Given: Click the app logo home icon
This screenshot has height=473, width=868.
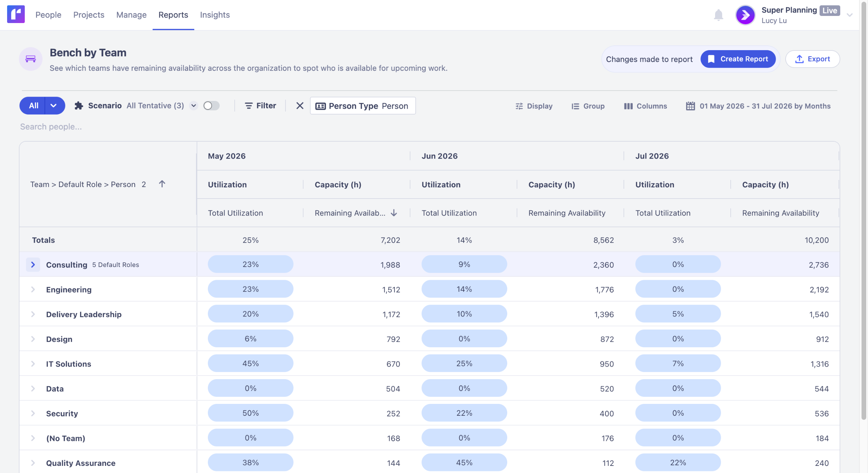Looking at the screenshot, I should pyautogui.click(x=16, y=15).
